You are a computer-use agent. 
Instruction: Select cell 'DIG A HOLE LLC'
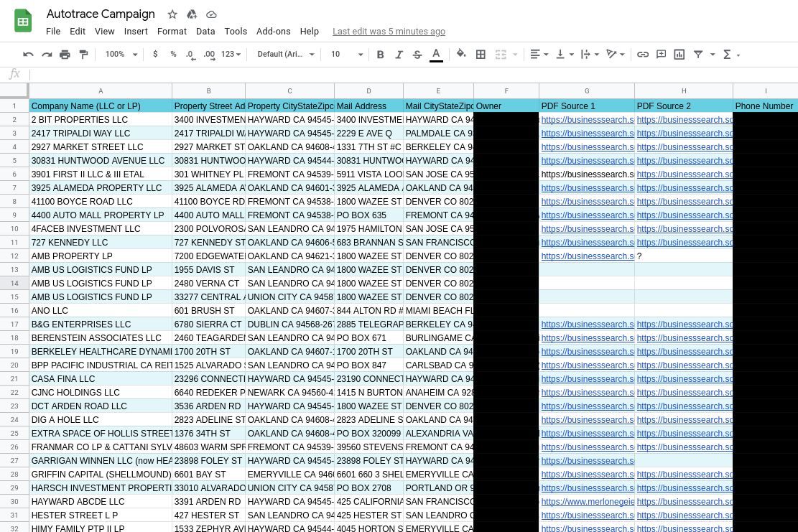pyautogui.click(x=101, y=420)
